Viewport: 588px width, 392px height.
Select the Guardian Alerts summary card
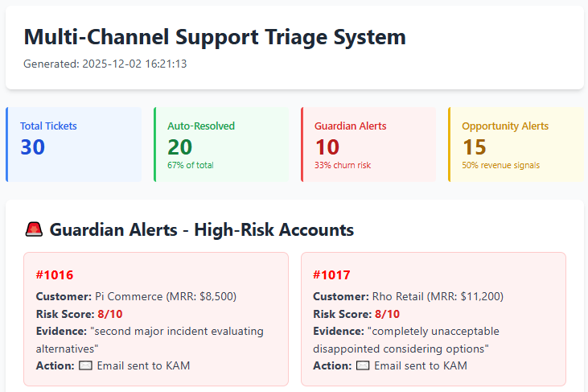click(x=368, y=144)
